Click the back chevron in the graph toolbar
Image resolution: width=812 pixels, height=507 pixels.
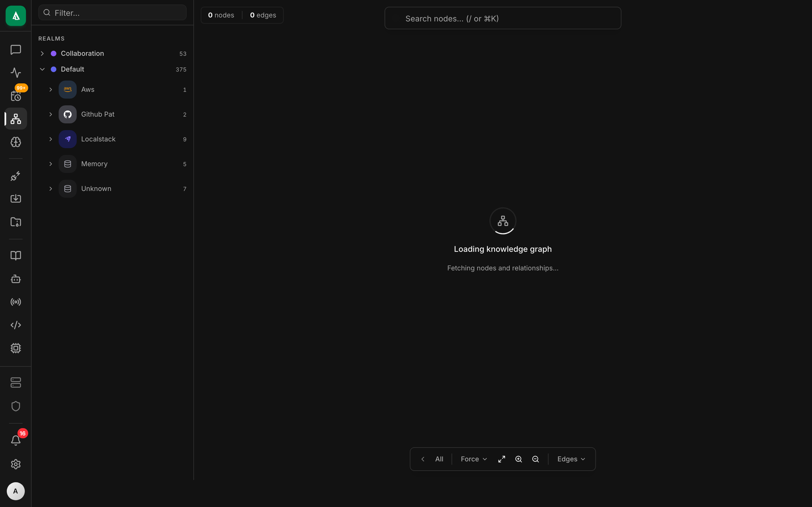[x=422, y=459]
